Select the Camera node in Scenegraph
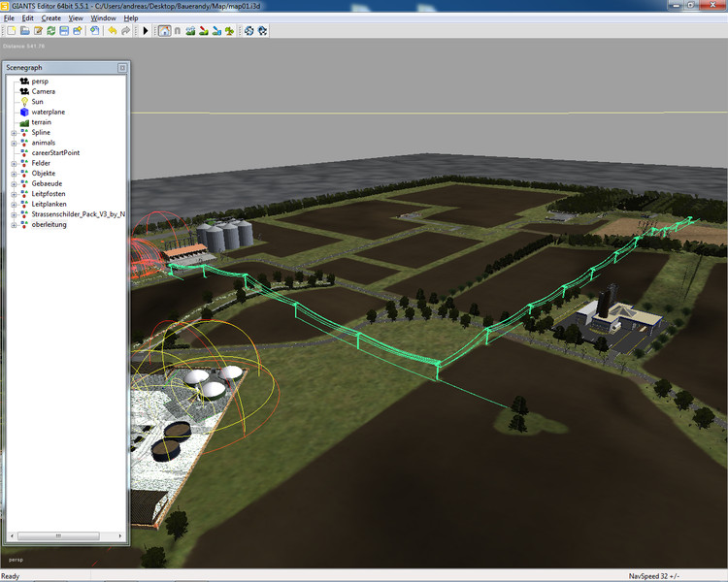This screenshot has height=582, width=728. 43,91
